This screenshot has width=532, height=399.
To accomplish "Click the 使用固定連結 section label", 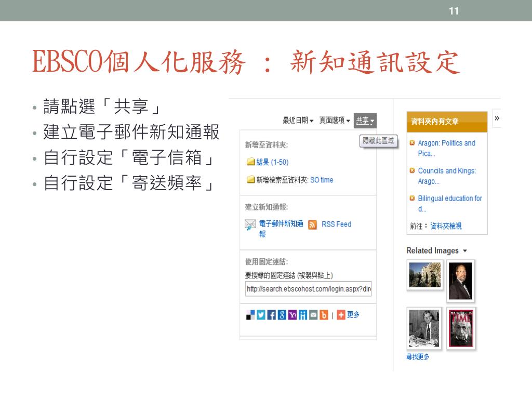I will [267, 262].
